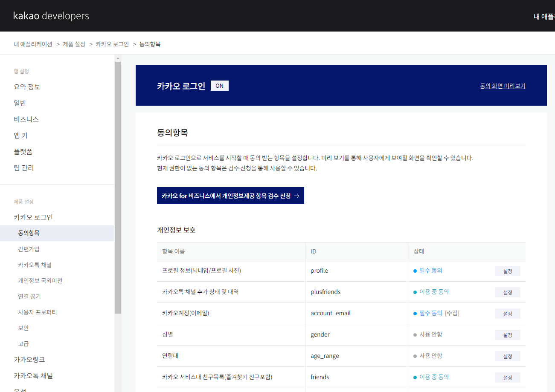The width and height of the screenshot is (555, 392).
Task: Click arrow icon on 검수 신청 button
Action: point(297,196)
